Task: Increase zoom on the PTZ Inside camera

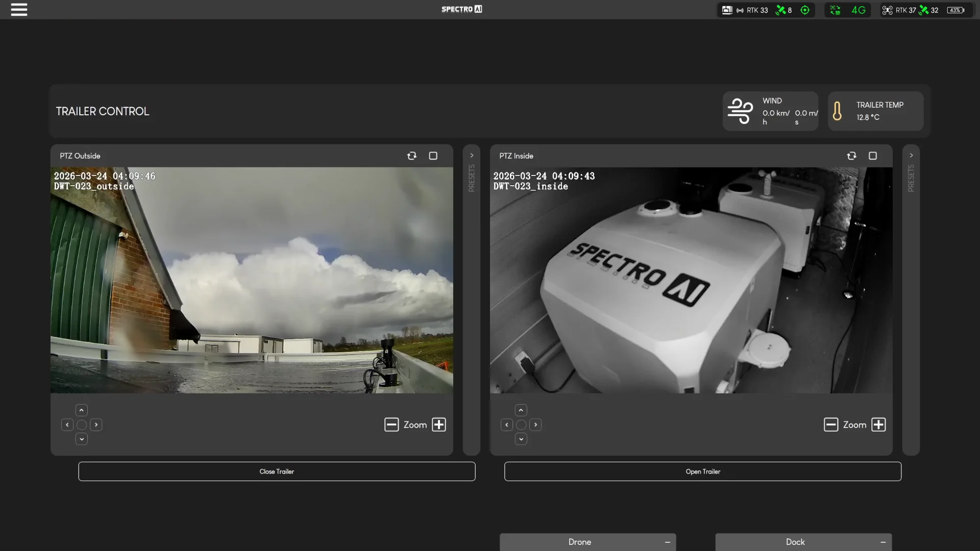Action: (x=879, y=424)
